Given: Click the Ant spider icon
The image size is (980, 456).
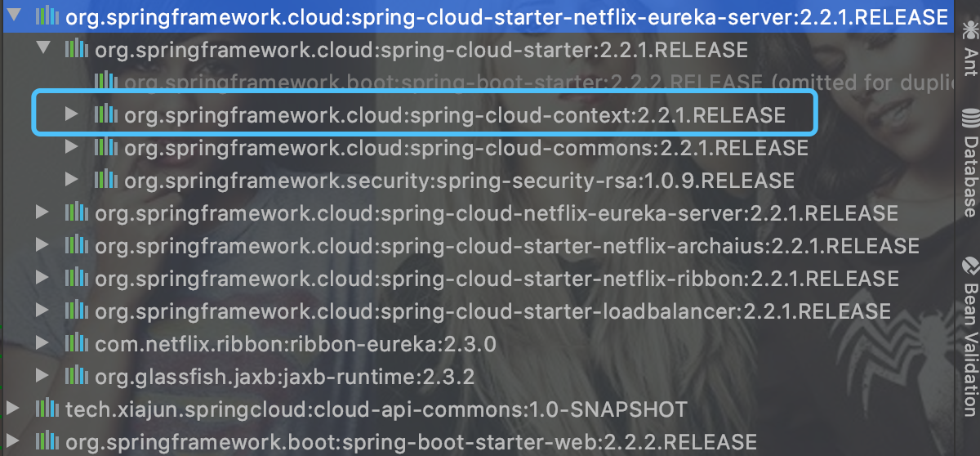Looking at the screenshot, I should (x=969, y=31).
